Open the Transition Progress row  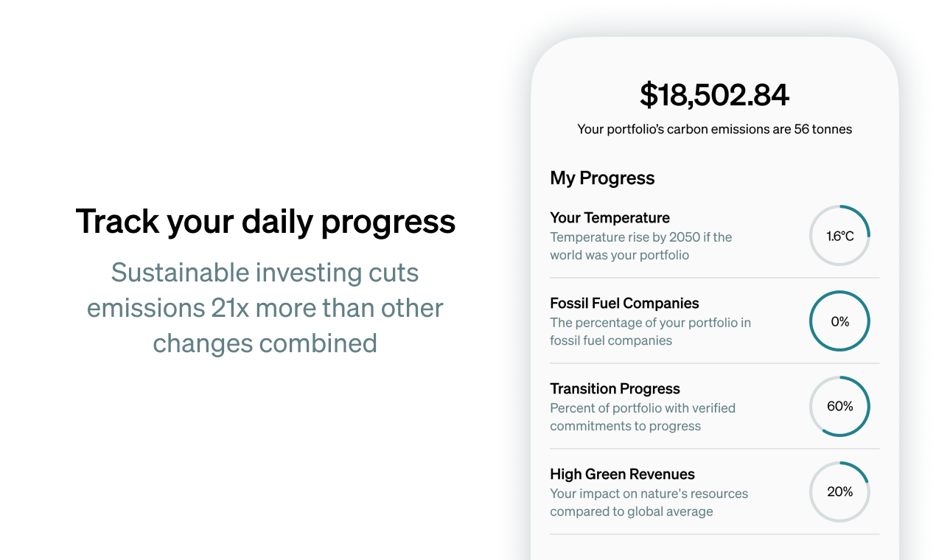(x=714, y=407)
